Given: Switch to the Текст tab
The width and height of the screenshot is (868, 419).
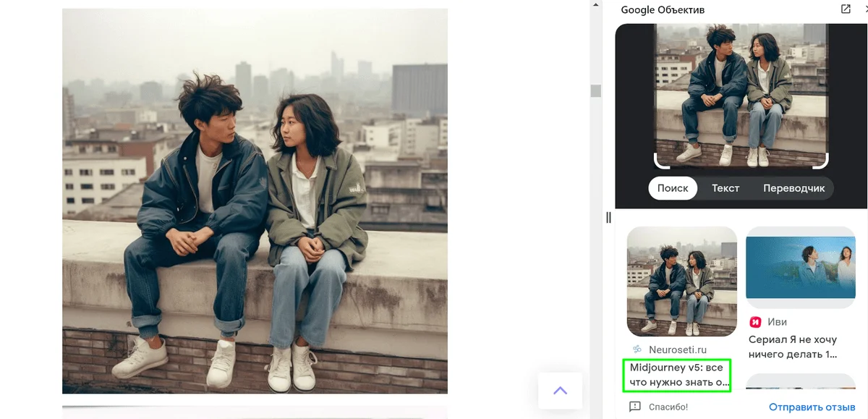Looking at the screenshot, I should (x=725, y=188).
